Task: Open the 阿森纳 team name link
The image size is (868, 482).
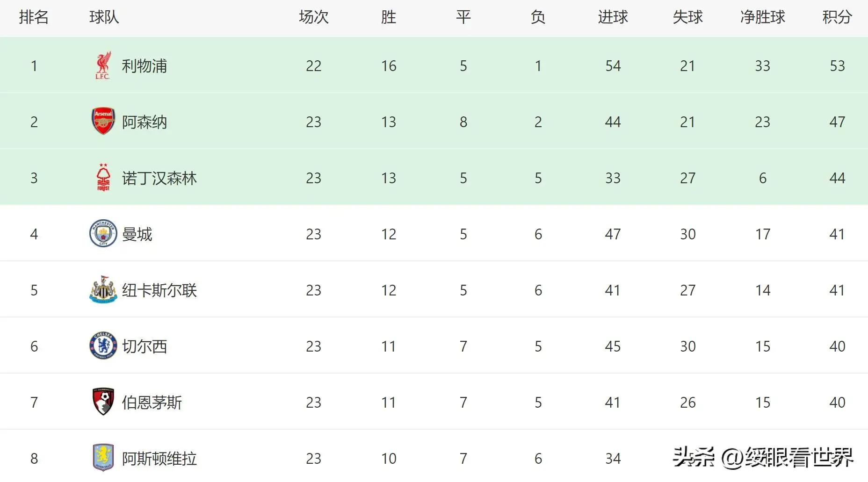Action: pos(144,122)
